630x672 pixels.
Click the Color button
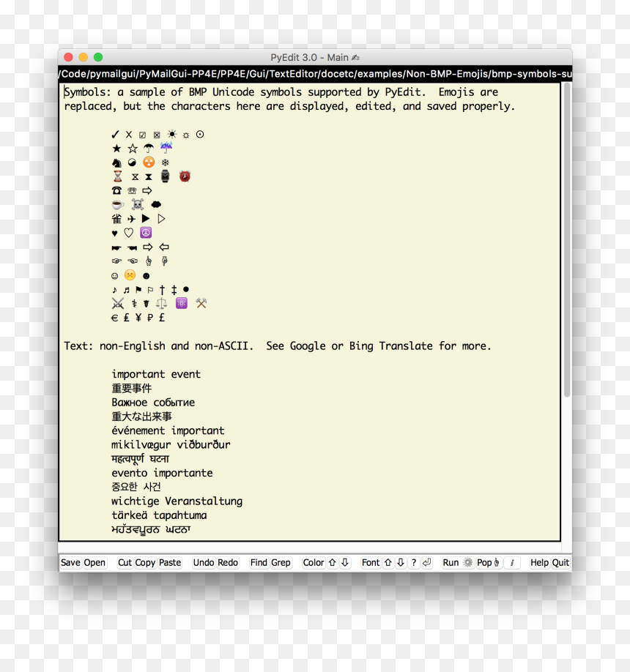[314, 563]
